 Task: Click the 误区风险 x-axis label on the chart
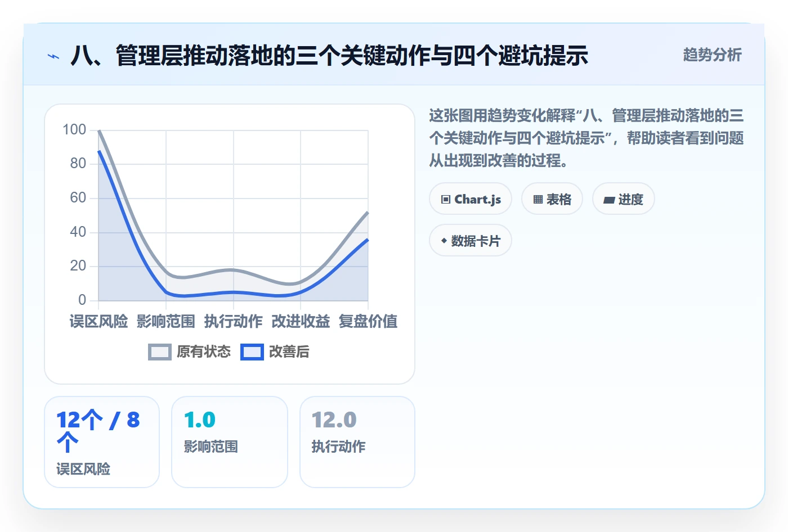pos(98,321)
